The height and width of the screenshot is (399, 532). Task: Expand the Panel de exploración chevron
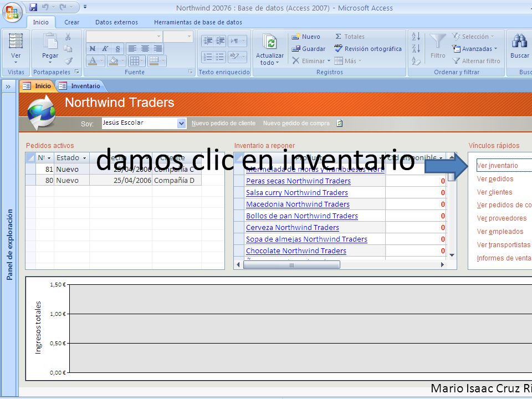tap(8, 86)
